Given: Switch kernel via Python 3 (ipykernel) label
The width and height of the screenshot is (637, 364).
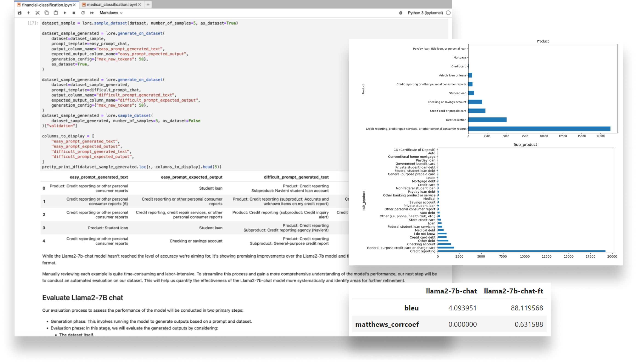Looking at the screenshot, I should coord(425,13).
